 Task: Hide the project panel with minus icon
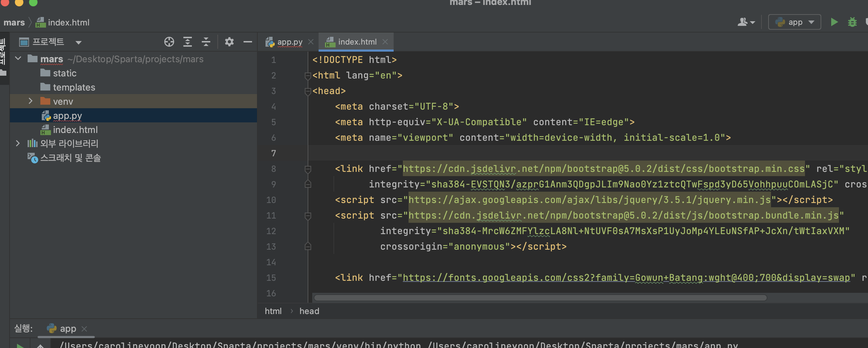tap(248, 42)
